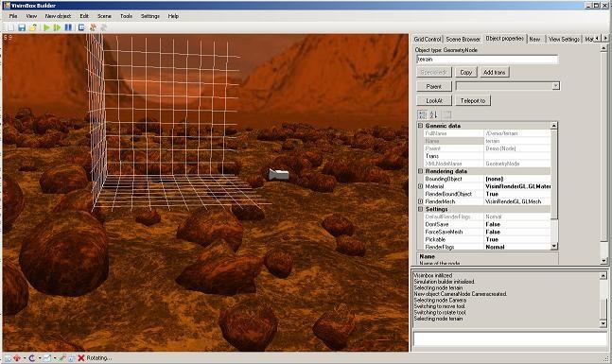612x364 pixels.
Task: Click the Add trans button
Action: click(494, 72)
